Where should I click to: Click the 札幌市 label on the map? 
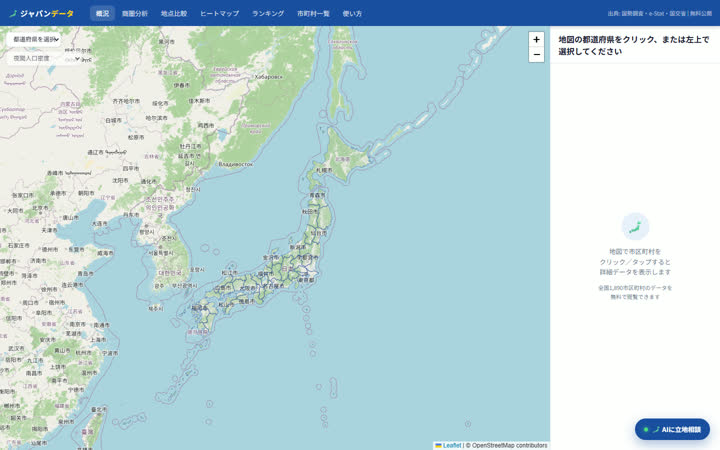click(x=324, y=170)
